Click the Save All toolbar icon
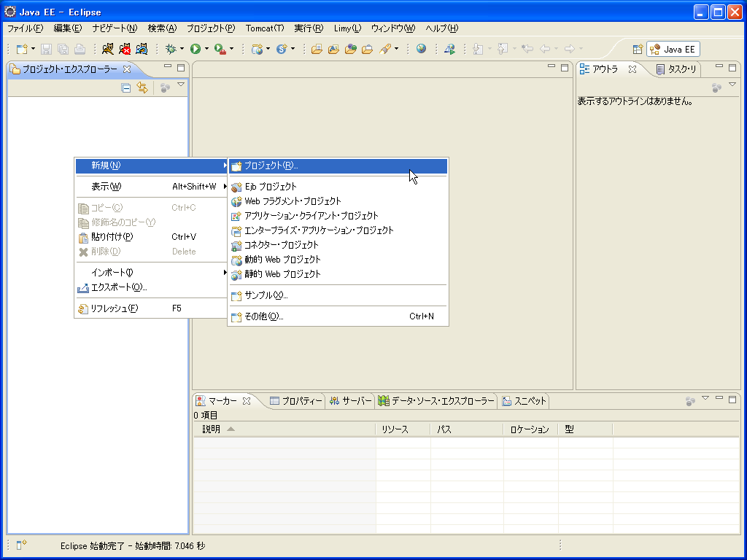 pos(63,49)
